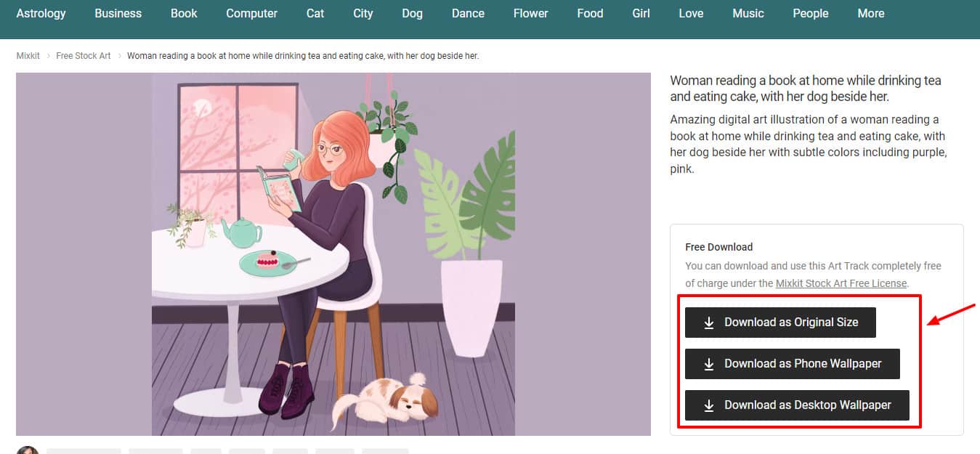Click Download as Phone Wallpaper button

[x=793, y=364]
